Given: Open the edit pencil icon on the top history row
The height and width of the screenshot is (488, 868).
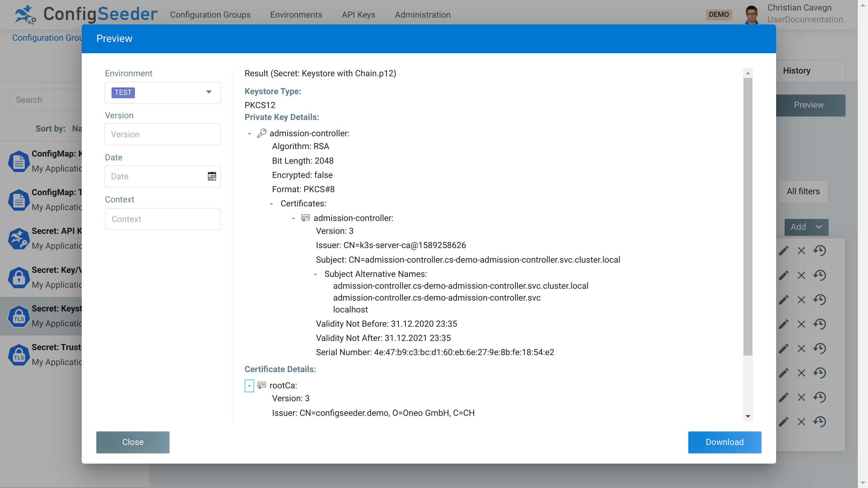Looking at the screenshot, I should click(x=784, y=251).
